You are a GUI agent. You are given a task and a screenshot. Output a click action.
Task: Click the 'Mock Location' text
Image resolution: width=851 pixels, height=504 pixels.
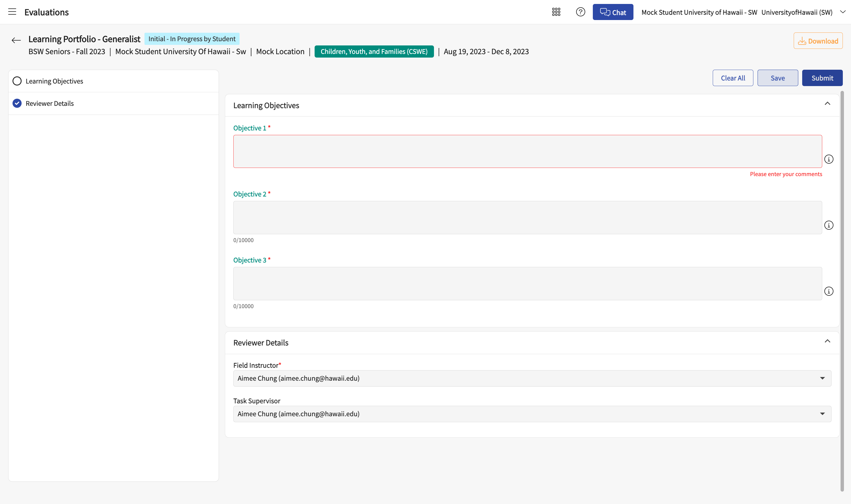280,52
